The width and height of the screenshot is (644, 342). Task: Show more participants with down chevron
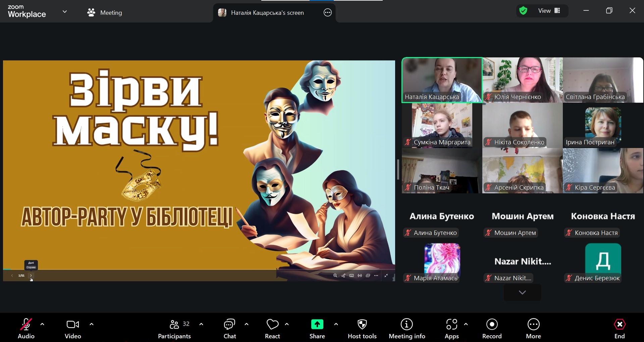click(522, 292)
